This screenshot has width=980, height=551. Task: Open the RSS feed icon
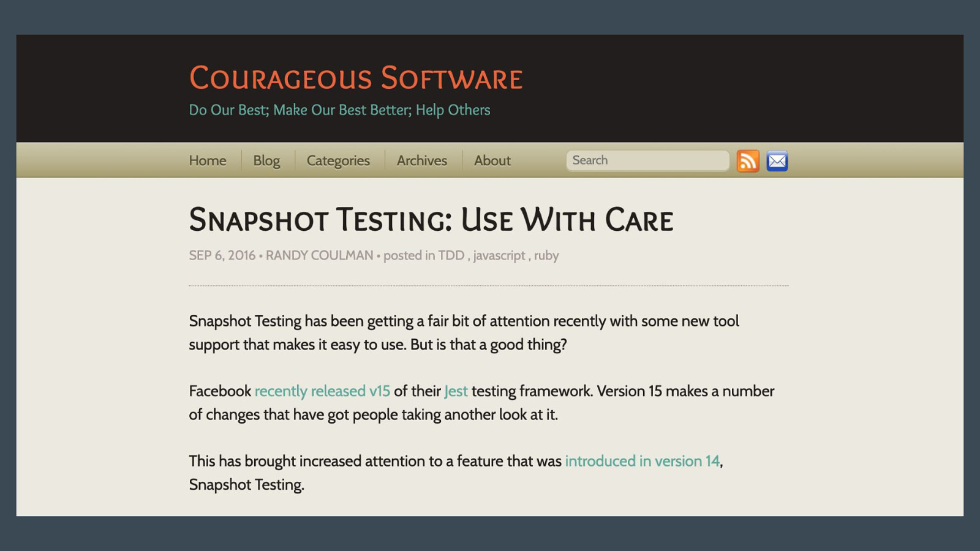[747, 161]
